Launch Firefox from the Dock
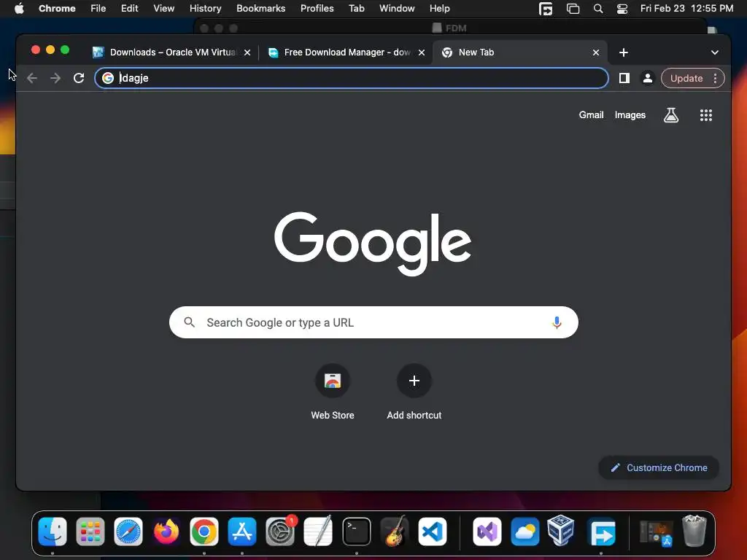 tap(166, 532)
